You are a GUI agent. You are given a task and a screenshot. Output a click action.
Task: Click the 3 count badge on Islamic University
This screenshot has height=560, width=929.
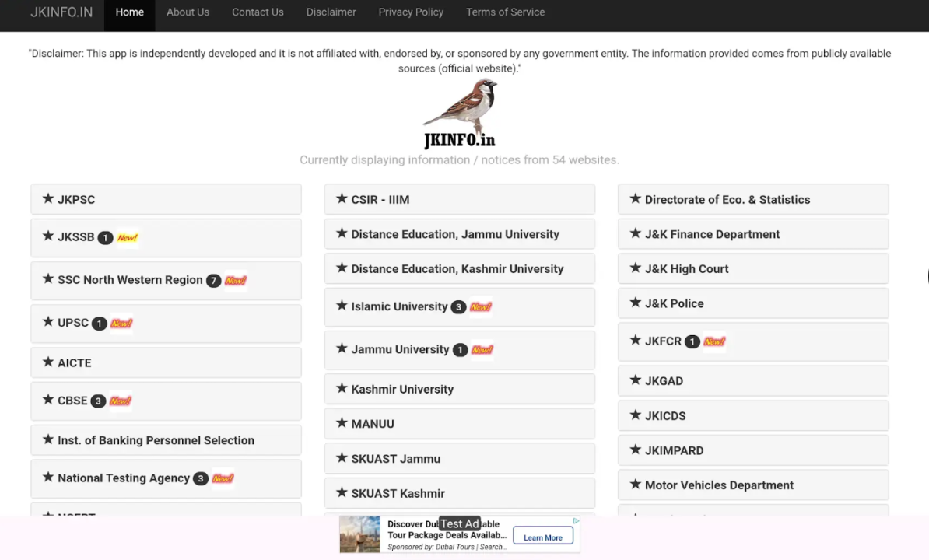458,306
